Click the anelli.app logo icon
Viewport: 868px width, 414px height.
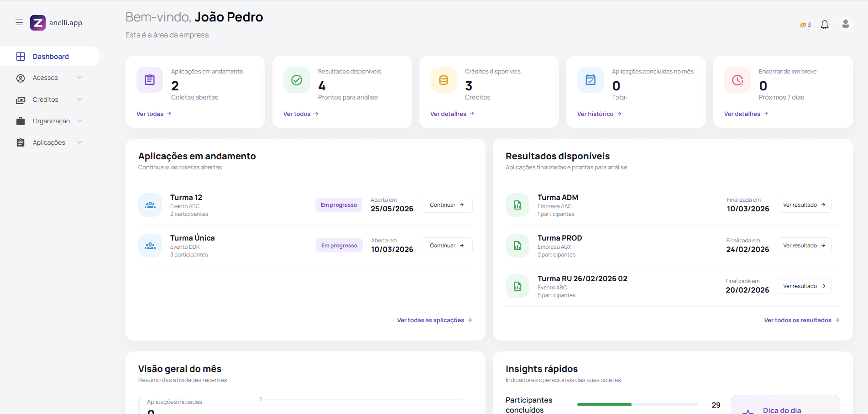[x=38, y=22]
